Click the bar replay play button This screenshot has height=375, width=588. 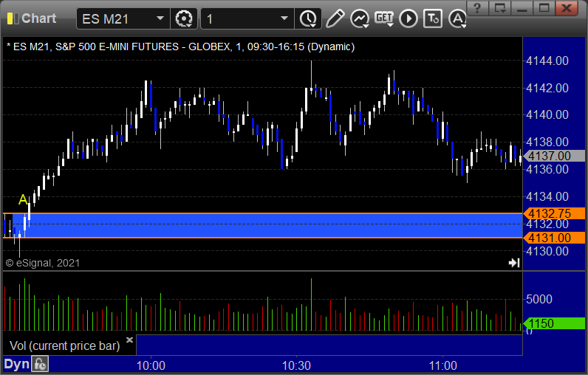click(x=408, y=18)
